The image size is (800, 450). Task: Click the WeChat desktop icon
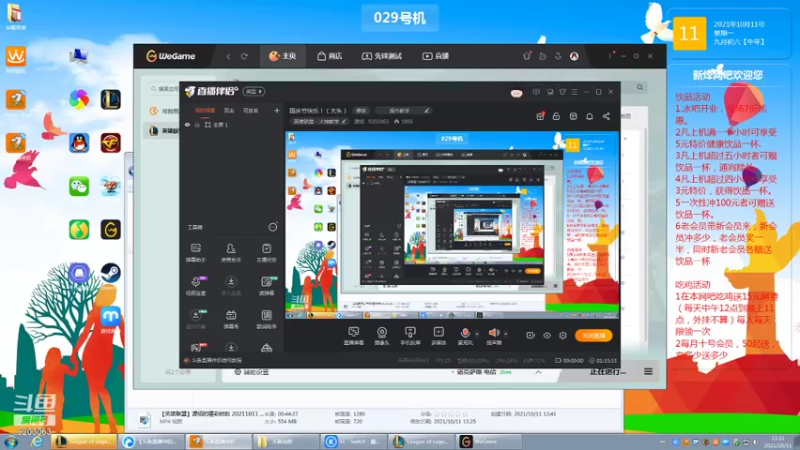(79, 186)
